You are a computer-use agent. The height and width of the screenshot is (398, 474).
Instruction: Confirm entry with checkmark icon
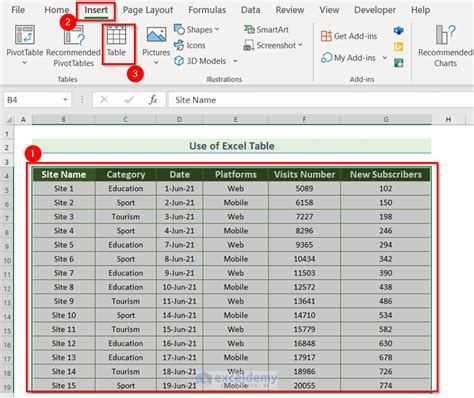click(x=129, y=100)
